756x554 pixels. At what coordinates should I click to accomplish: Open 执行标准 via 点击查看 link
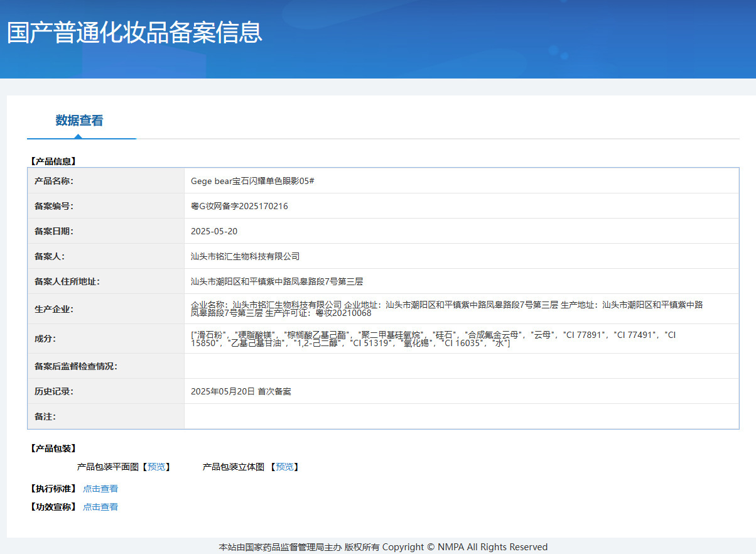(x=100, y=489)
